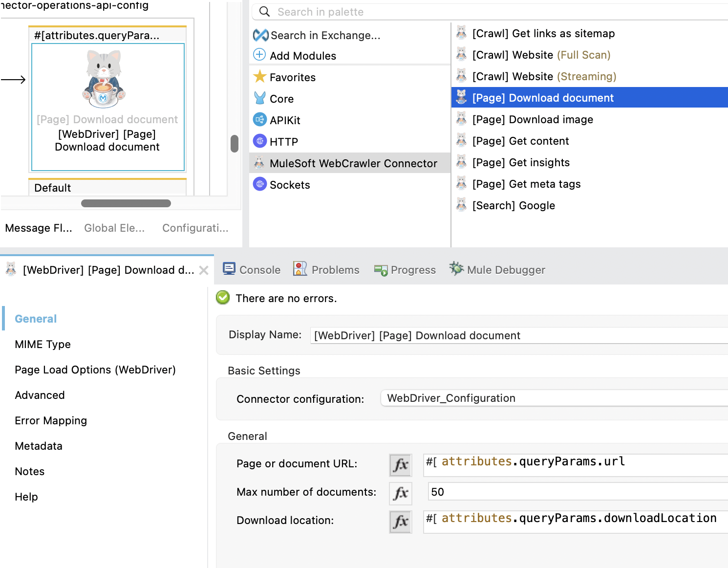Toggle fx expression mode for Page or document URL
728x568 pixels.
401,465
